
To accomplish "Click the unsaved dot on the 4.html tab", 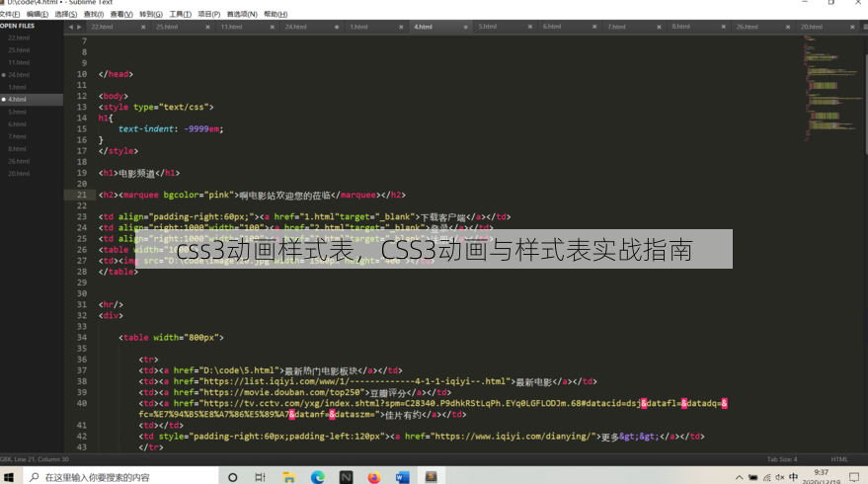I will coord(465,27).
